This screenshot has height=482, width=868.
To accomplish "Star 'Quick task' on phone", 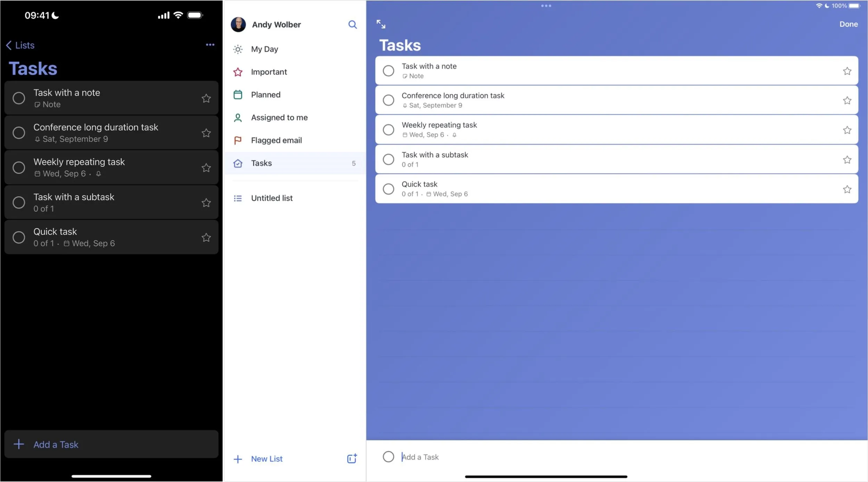I will click(x=206, y=237).
